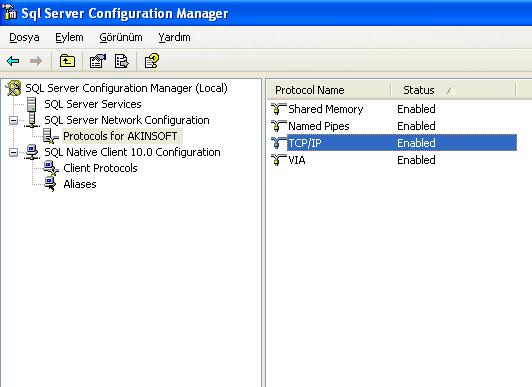Image resolution: width=532 pixels, height=387 pixels.
Task: Select Protocols for AKINSOFT tree item
Action: point(120,136)
